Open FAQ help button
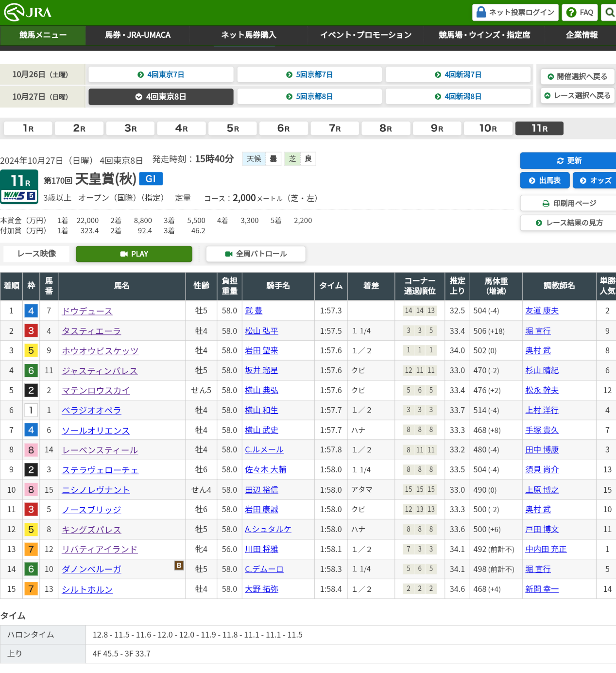The height and width of the screenshot is (673, 616). (x=580, y=12)
